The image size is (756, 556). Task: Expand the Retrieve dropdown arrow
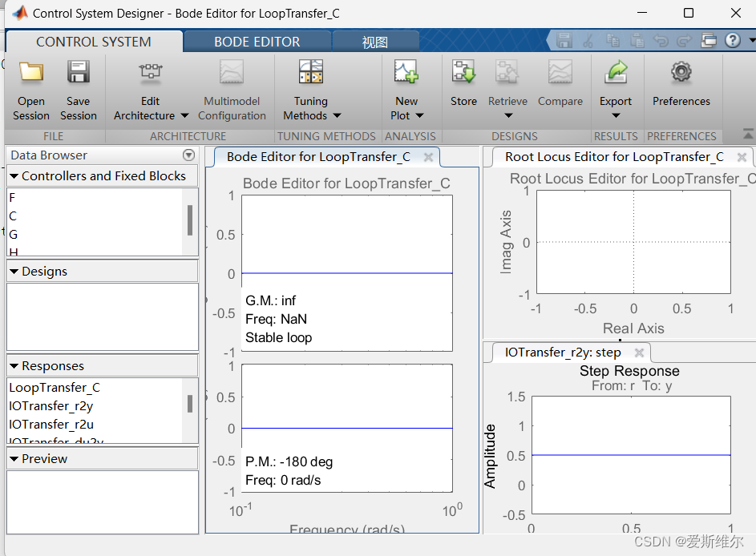click(x=508, y=115)
